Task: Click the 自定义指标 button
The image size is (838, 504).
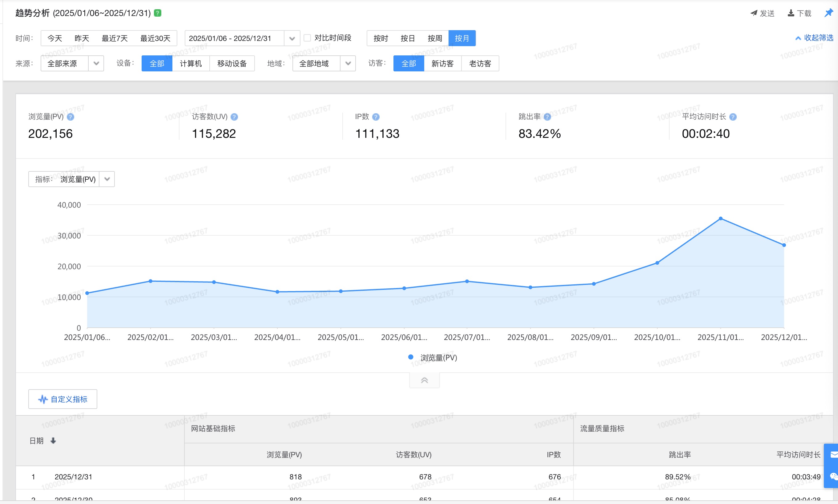Action: [x=63, y=399]
